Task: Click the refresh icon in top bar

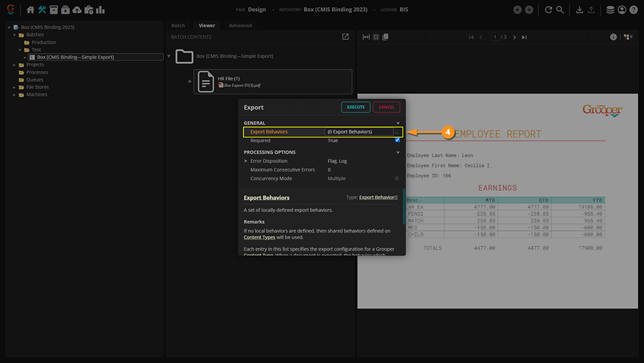Action: (549, 10)
